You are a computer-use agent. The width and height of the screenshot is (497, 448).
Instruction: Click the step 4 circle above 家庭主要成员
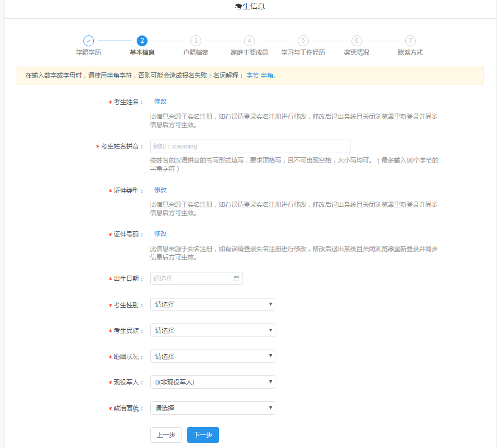[249, 40]
